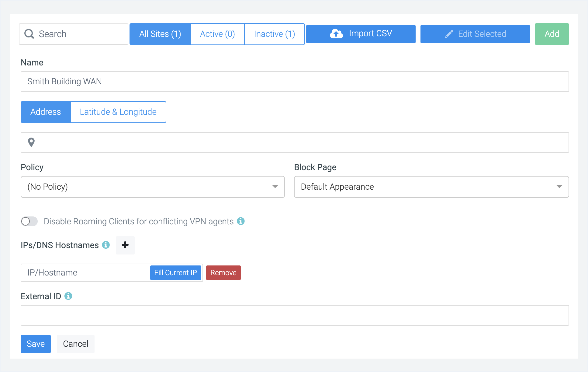Toggle Disable Roaming Clients for VPN agents
Screen dimensions: 588x372
pos(29,221)
